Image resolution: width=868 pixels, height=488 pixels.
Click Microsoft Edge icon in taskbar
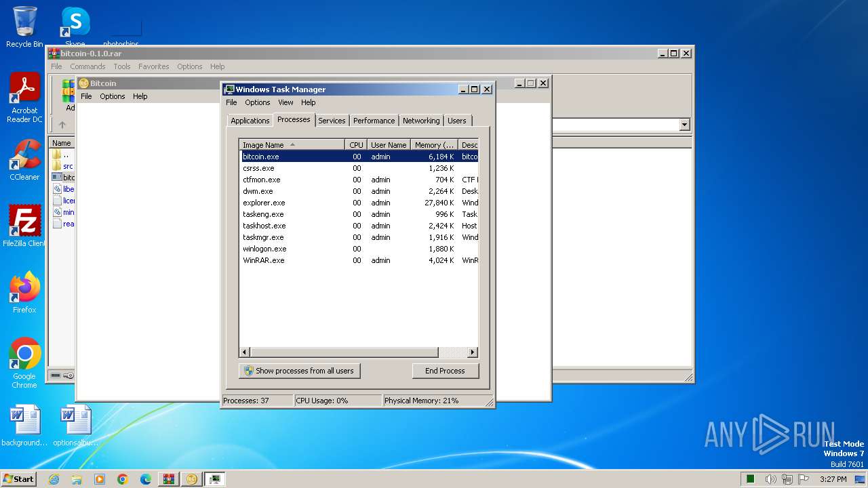146,479
